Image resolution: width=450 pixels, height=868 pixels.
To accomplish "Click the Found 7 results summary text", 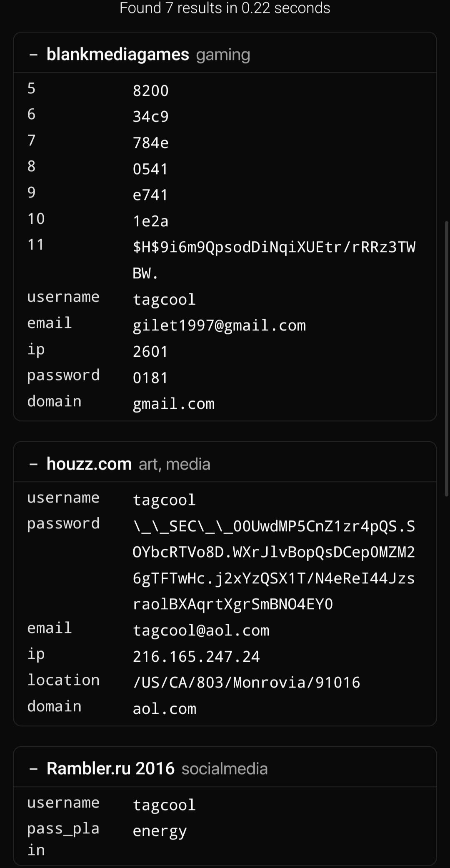I will [225, 8].
